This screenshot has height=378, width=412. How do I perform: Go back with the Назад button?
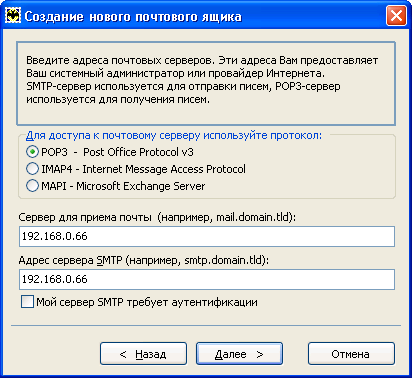click(x=143, y=354)
